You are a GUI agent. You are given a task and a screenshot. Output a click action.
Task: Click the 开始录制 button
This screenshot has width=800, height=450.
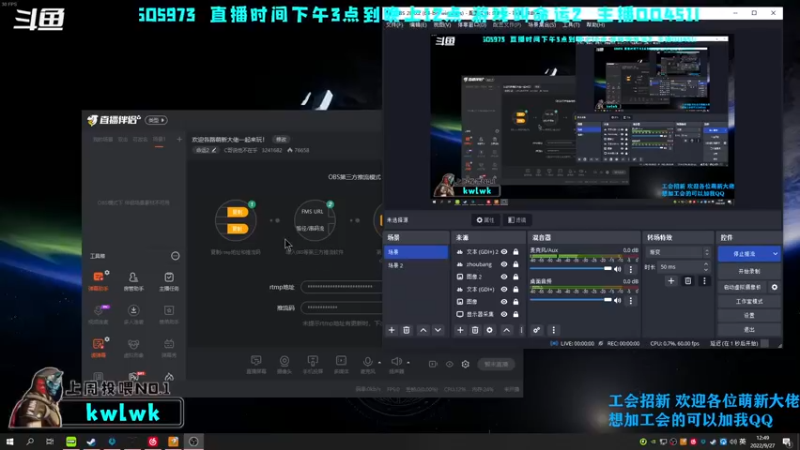[x=749, y=271]
